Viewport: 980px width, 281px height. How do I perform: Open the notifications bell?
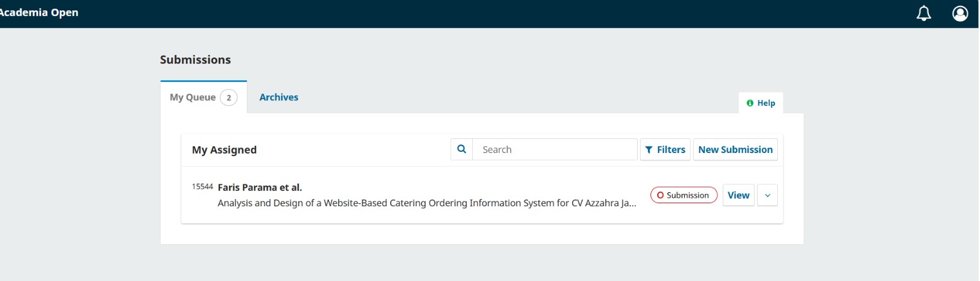(x=924, y=13)
